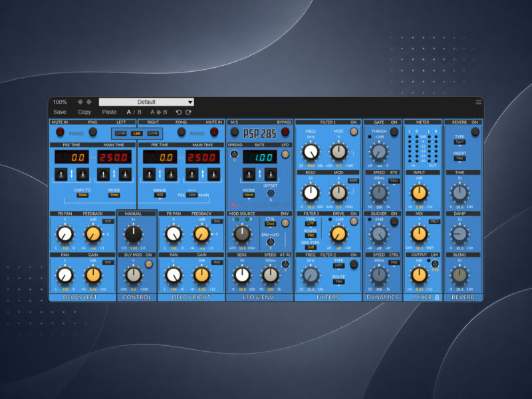
Task: Toggle the LFO on button
Action: tap(285, 154)
